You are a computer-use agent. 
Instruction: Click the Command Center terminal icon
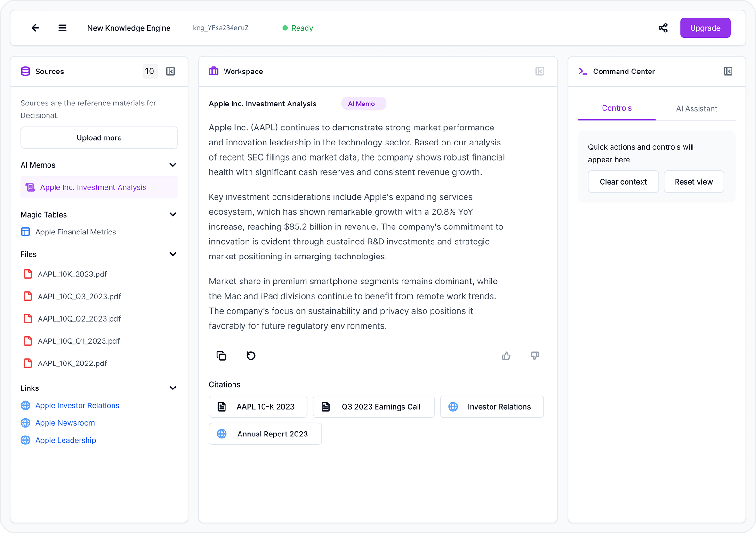click(x=583, y=72)
